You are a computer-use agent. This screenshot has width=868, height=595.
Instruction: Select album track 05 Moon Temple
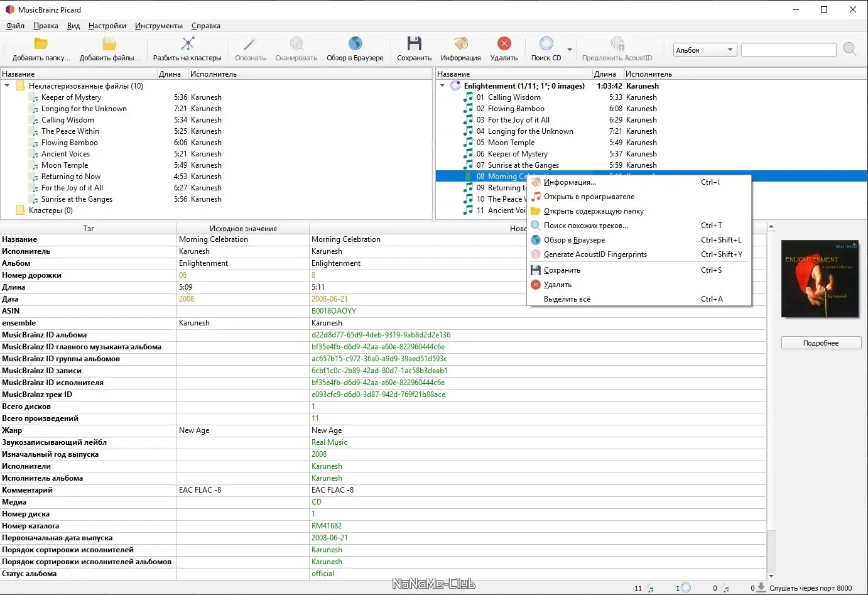[511, 143]
